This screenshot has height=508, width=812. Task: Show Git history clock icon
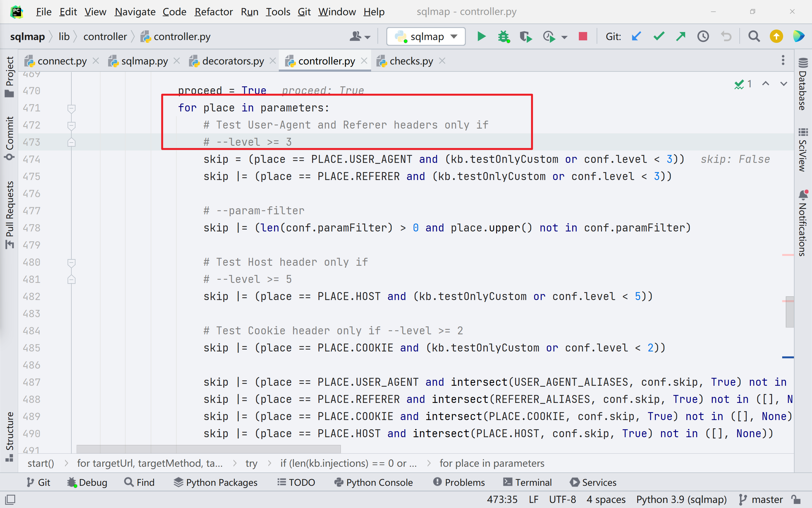pos(703,36)
